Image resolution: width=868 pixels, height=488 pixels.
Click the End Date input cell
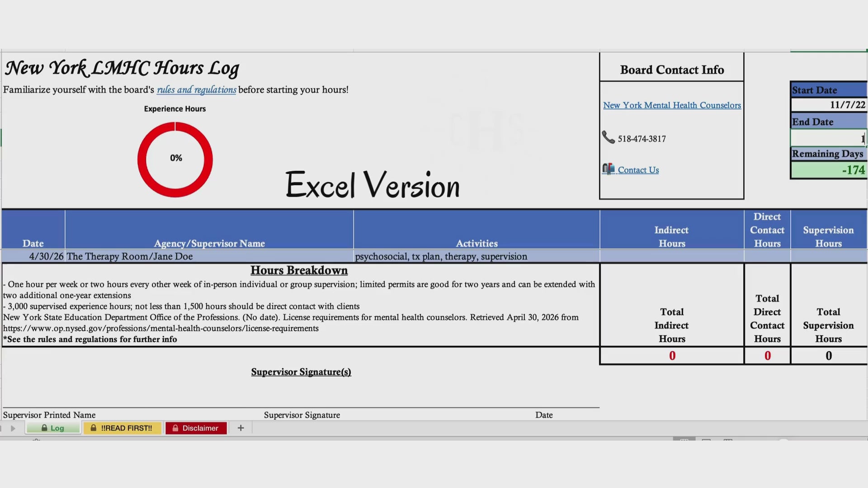[828, 138]
